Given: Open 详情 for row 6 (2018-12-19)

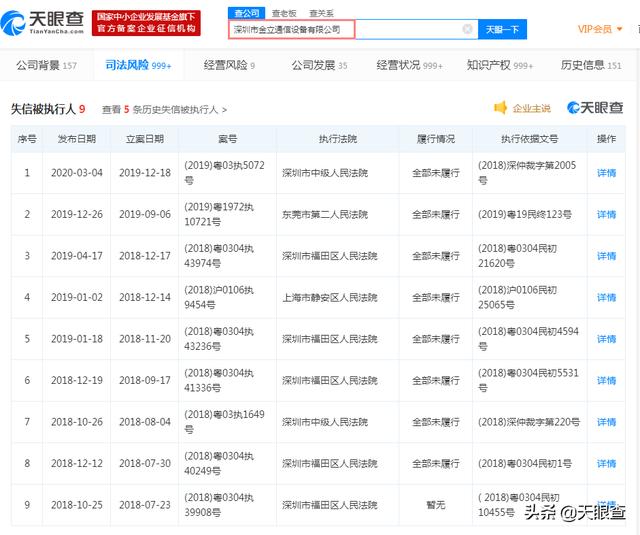Looking at the screenshot, I should (606, 381).
